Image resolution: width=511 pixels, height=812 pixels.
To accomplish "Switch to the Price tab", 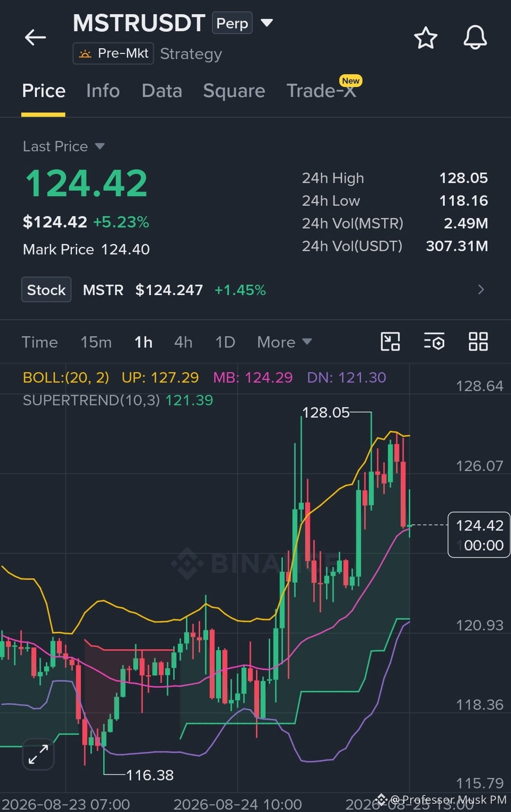I will pos(44,91).
